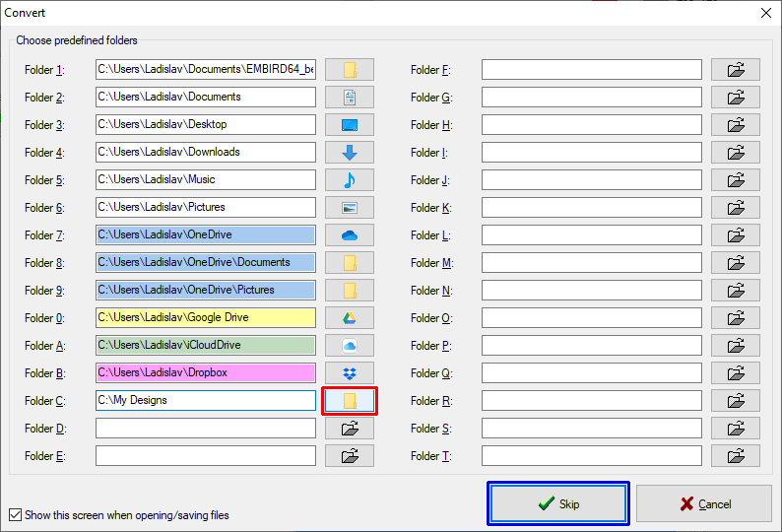Open the browse folder icon for Folder M
Screen dimensions: 782x532
pos(736,262)
